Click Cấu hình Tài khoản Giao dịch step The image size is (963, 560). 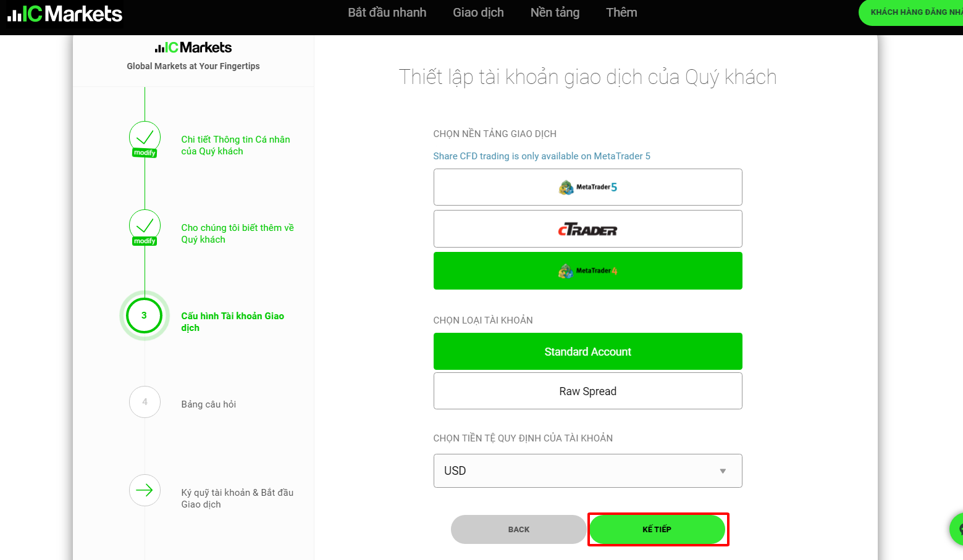tap(232, 322)
